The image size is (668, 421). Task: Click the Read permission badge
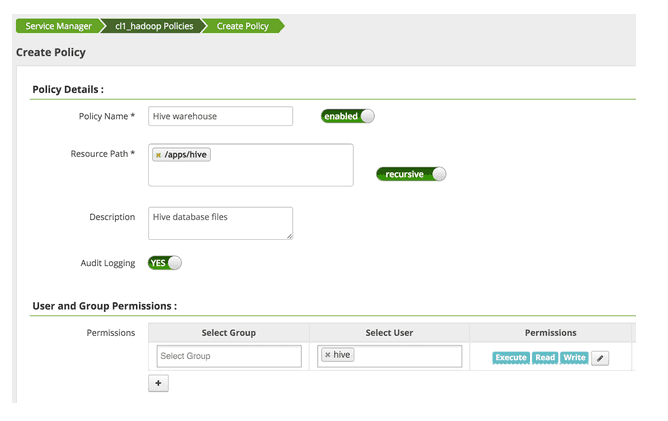544,358
